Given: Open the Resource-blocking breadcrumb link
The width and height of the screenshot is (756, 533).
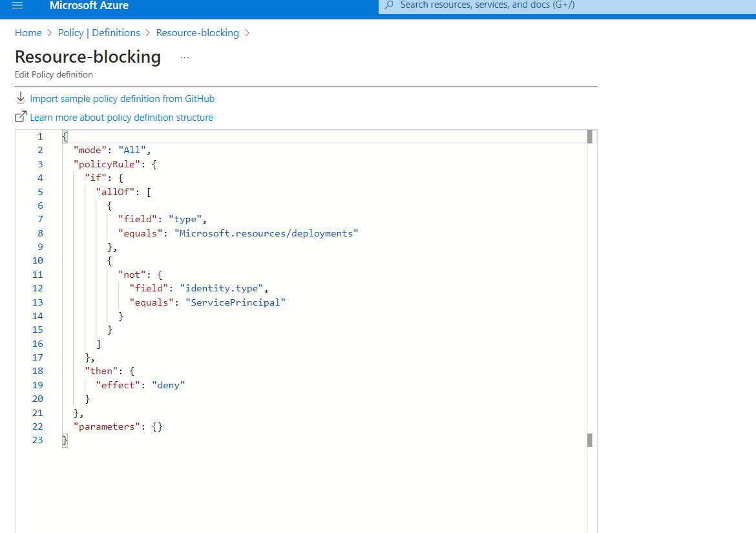Looking at the screenshot, I should tap(198, 33).
